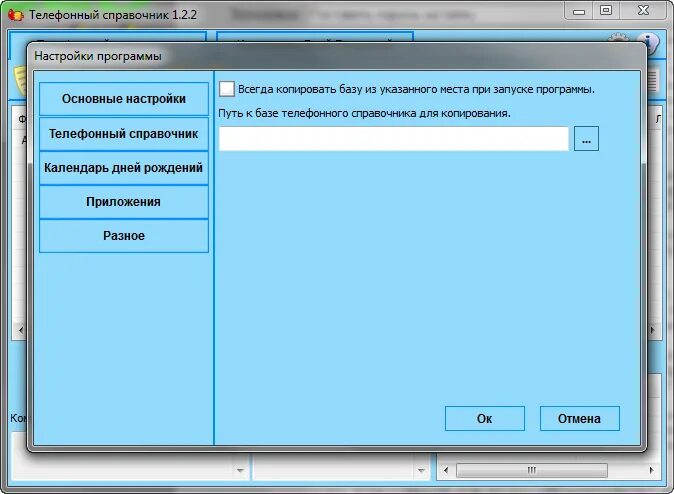The height and width of the screenshot is (494, 674).
Task: Minimize the Телефонный справочник window
Action: [579, 11]
